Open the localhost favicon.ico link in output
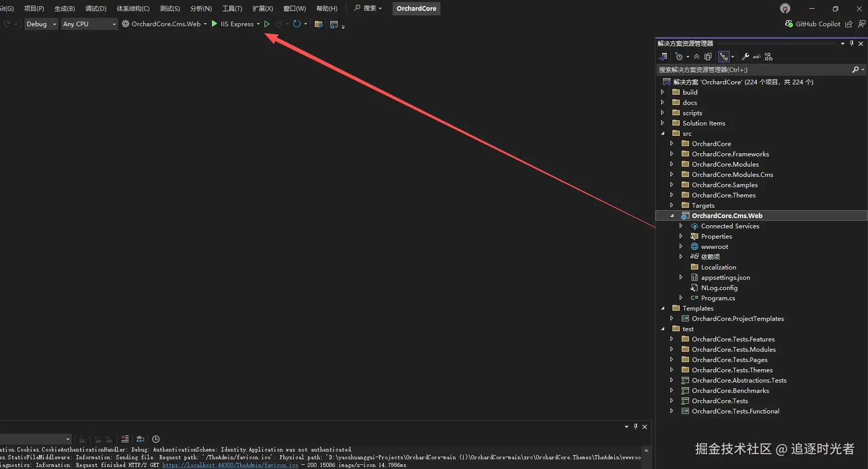The image size is (868, 469). 231,465
